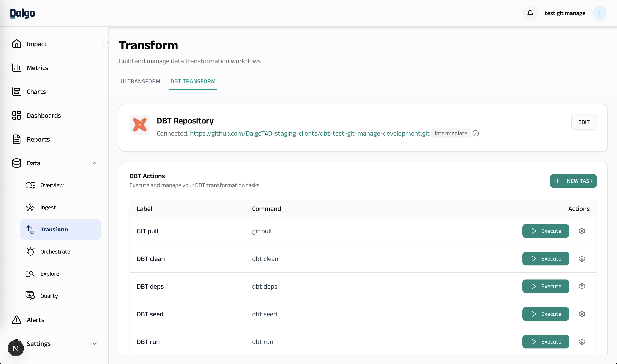Click the DBT Repository logo icon
Image resolution: width=617 pixels, height=364 pixels.
pyautogui.click(x=140, y=125)
